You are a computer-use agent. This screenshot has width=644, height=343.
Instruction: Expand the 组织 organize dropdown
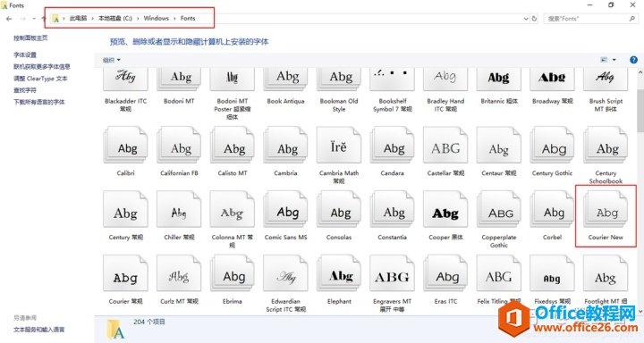pos(112,60)
